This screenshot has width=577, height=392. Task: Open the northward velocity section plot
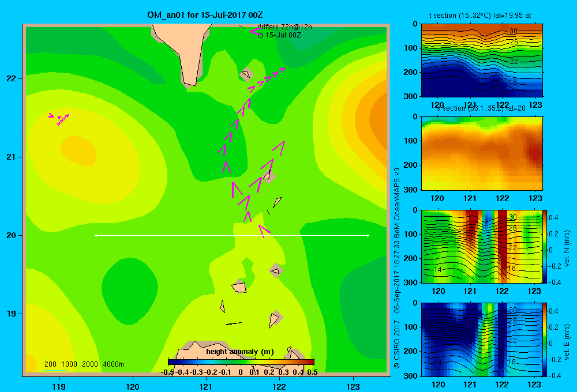[x=482, y=246]
